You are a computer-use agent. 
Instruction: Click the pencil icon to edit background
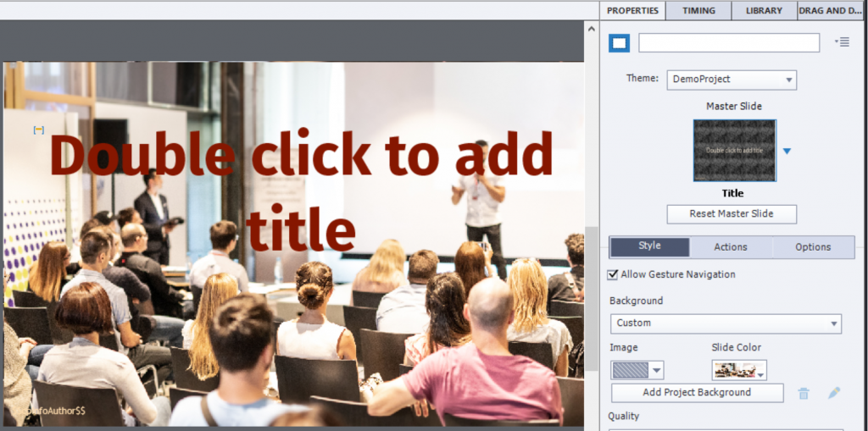[x=834, y=393]
